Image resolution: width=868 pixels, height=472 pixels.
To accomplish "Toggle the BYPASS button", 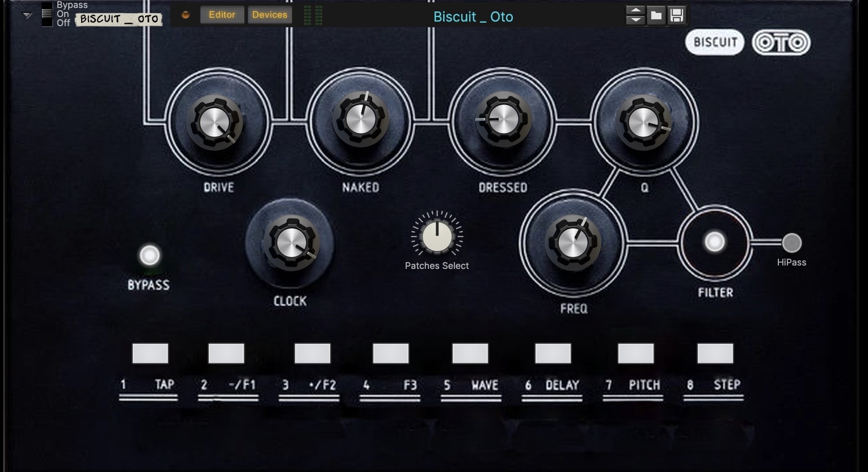I will tap(150, 255).
